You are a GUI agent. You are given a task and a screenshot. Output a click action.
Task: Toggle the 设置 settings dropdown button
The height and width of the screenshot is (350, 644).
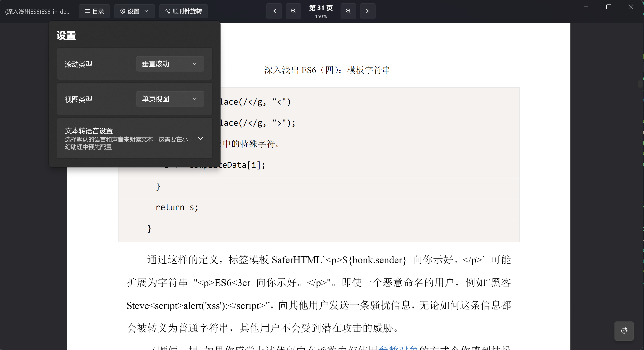(x=134, y=11)
